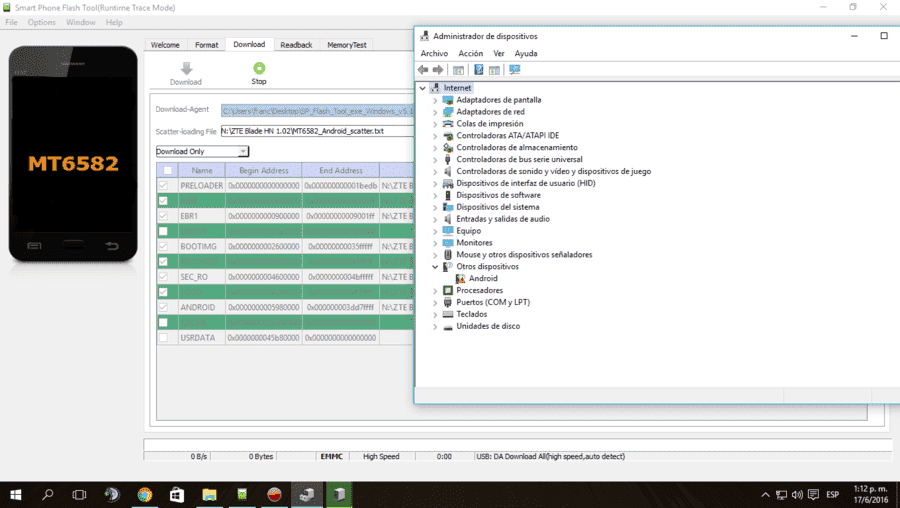Toggle the PRELOADER checkbox
This screenshot has width=900, height=508.
[x=164, y=185]
